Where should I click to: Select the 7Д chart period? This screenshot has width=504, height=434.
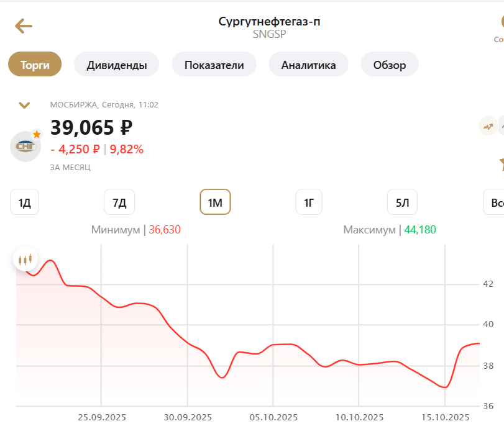coord(119,202)
